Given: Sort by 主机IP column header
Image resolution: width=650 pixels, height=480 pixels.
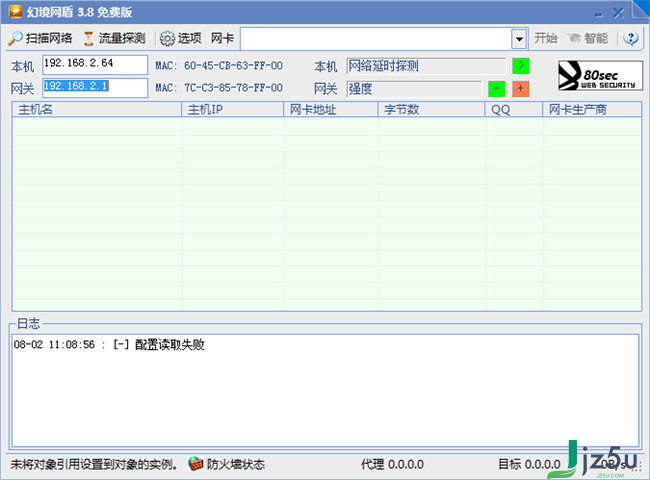Looking at the screenshot, I should 233,109.
